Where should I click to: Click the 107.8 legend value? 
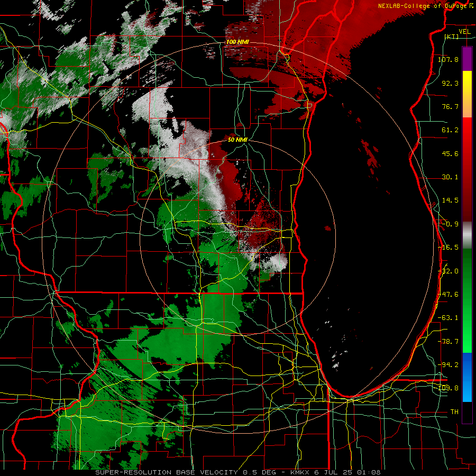coord(448,59)
